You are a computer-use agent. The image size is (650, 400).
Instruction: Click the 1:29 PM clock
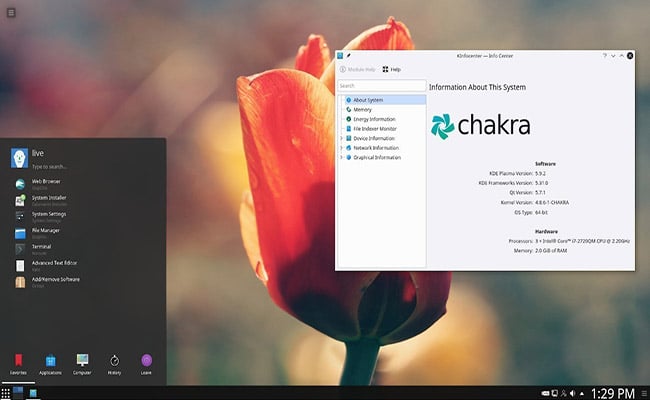pos(612,393)
